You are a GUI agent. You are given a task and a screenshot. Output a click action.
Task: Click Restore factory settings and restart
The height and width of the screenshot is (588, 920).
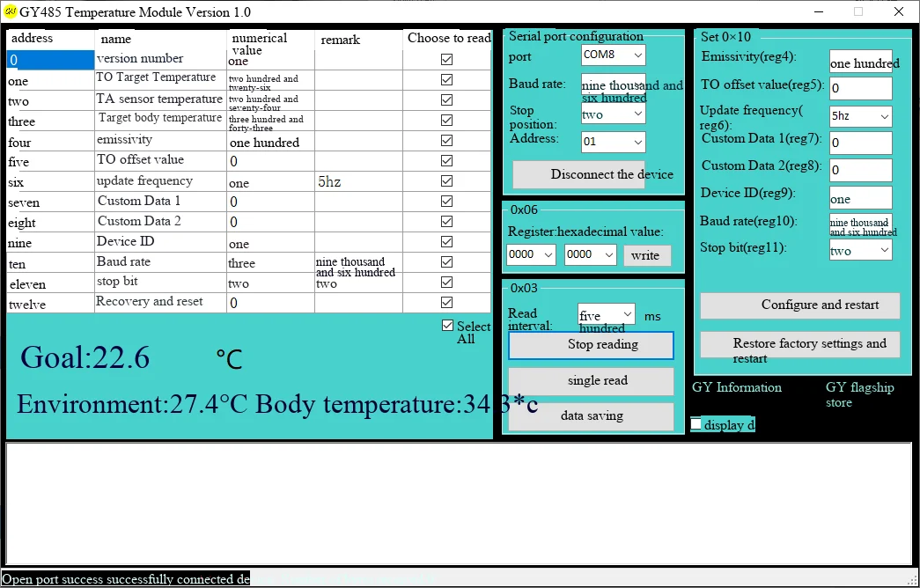click(x=799, y=344)
